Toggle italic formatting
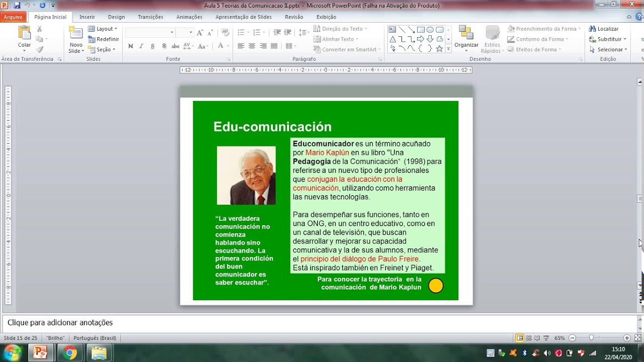The height and width of the screenshot is (362, 644). pyautogui.click(x=141, y=46)
